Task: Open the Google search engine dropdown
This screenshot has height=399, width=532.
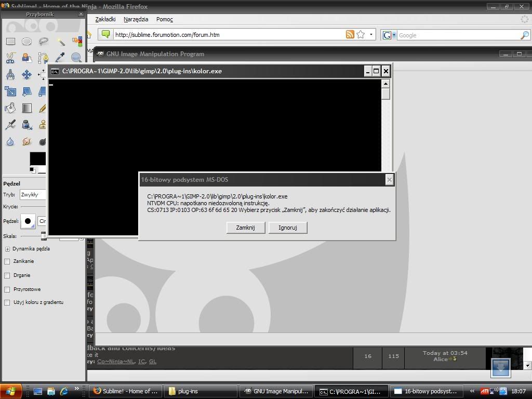Action: pyautogui.click(x=389, y=35)
